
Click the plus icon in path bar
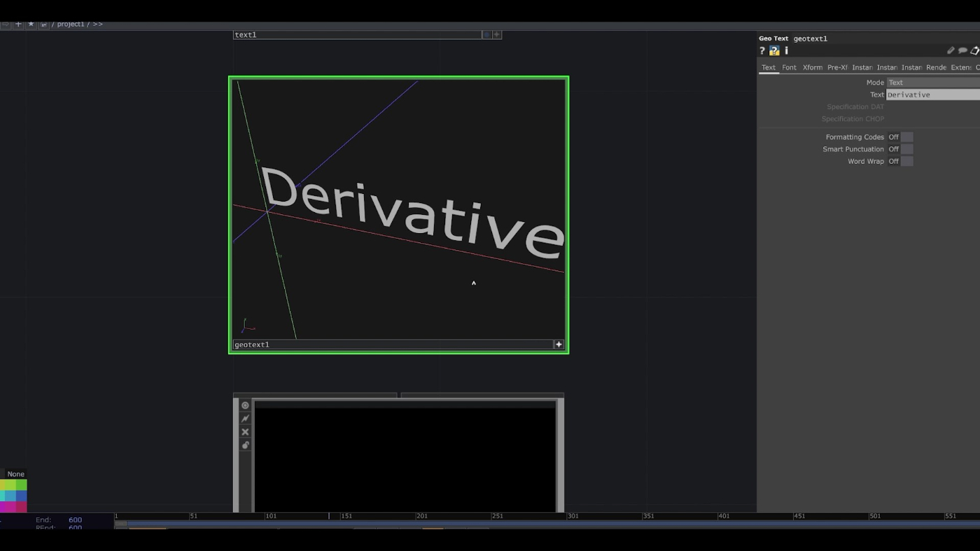18,24
